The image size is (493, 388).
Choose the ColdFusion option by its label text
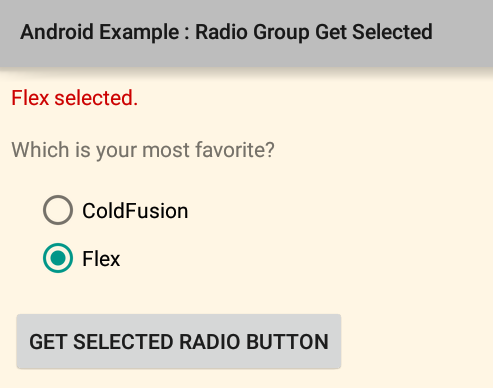135,211
